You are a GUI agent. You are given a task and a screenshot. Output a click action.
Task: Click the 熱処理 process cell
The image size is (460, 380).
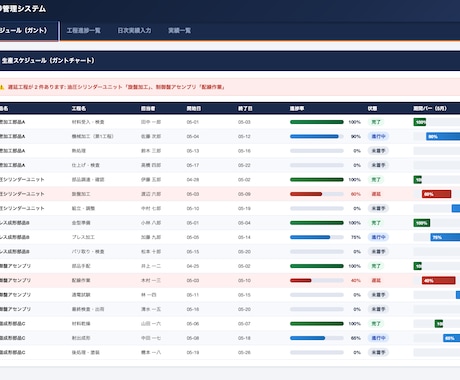coord(79,151)
